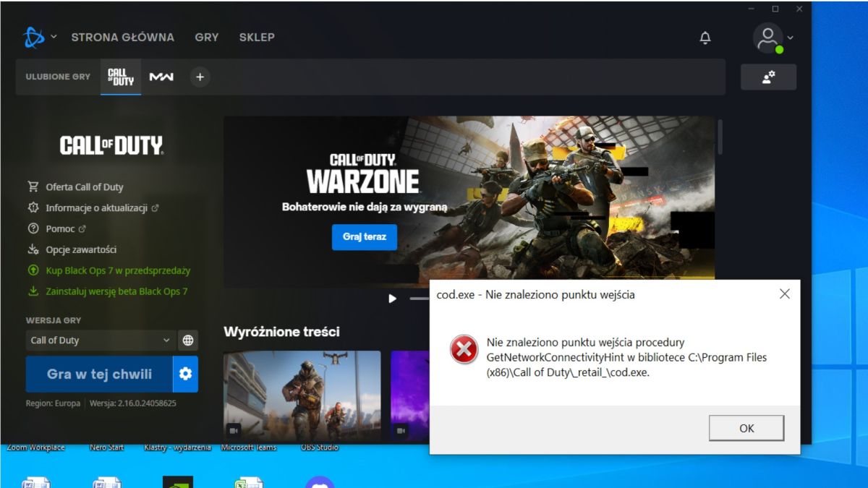
Task: Select the Call of Duty favorite game tab
Action: pos(121,77)
